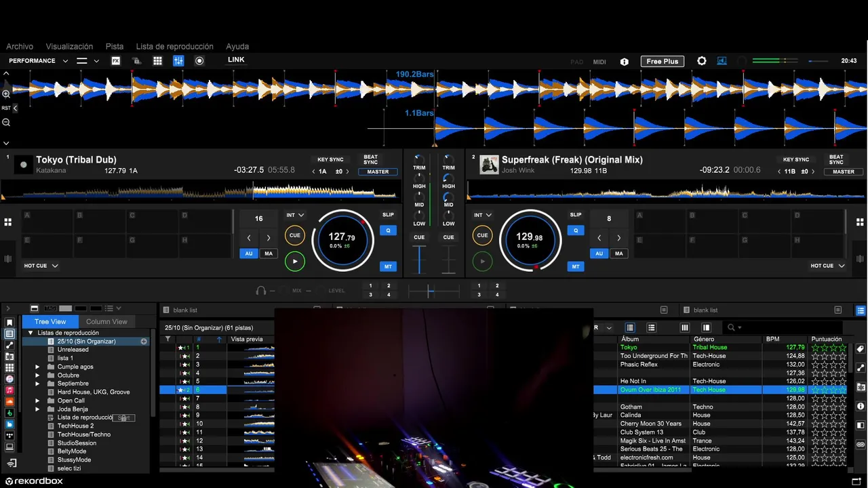Click the pad grid icon left of deck 1

tap(8, 222)
